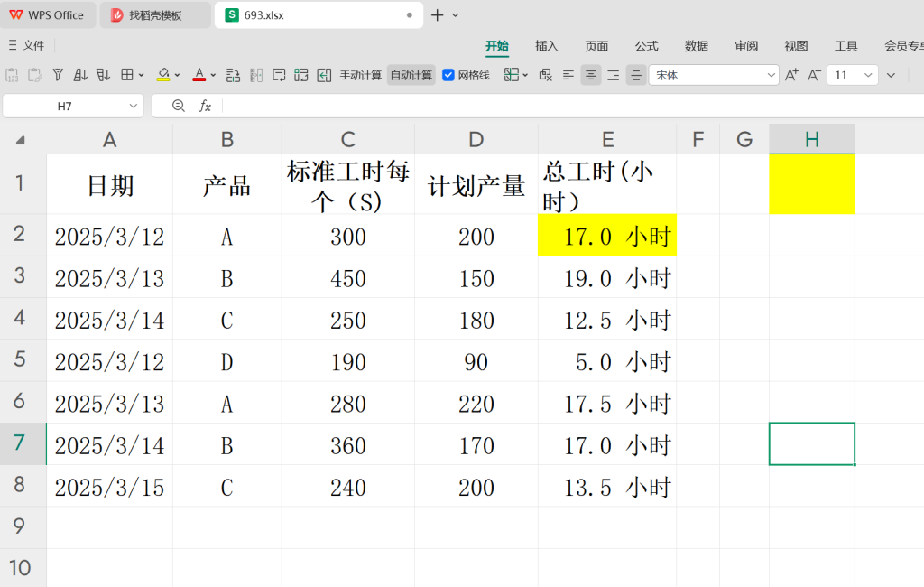Image resolution: width=924 pixels, height=587 pixels.
Task: Open the 公式 Formulas tab
Action: [646, 46]
